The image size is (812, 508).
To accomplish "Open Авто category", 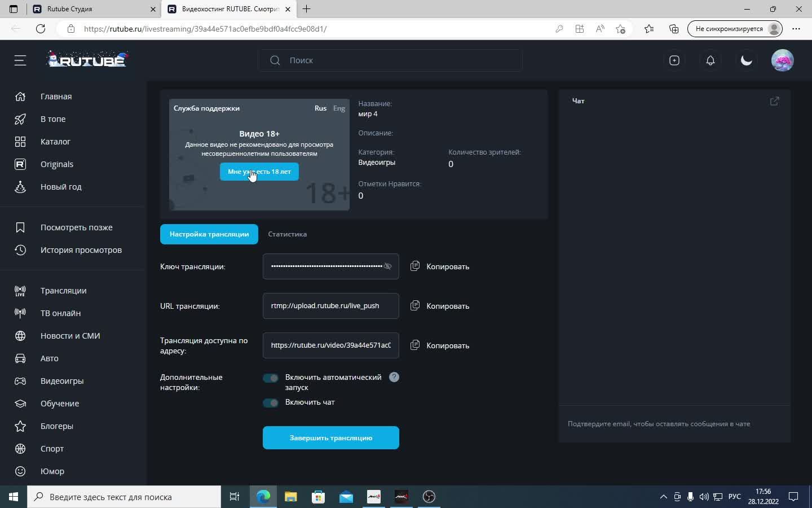I will coord(49,358).
